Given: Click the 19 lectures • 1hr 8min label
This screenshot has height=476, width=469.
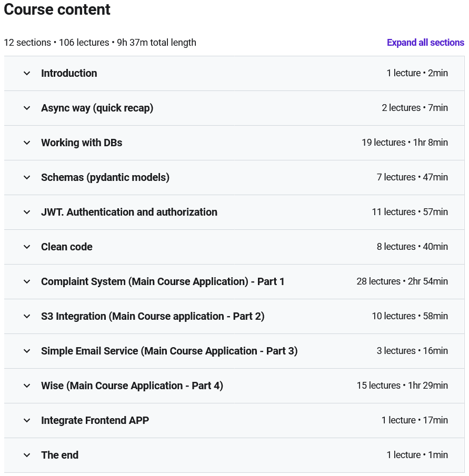Looking at the screenshot, I should click(404, 143).
